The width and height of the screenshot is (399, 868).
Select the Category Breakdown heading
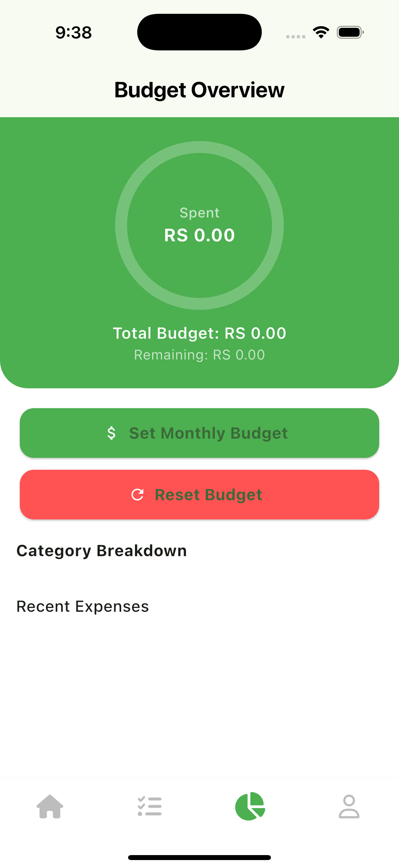[102, 551]
